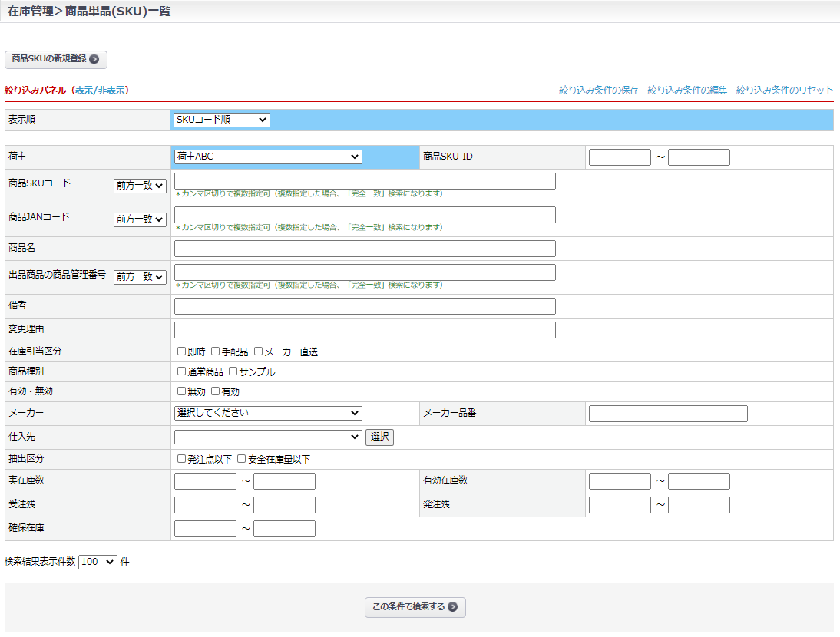Toggle the 絞り込みパネル 表示/非表示 link
840x637 pixels.
click(x=101, y=91)
